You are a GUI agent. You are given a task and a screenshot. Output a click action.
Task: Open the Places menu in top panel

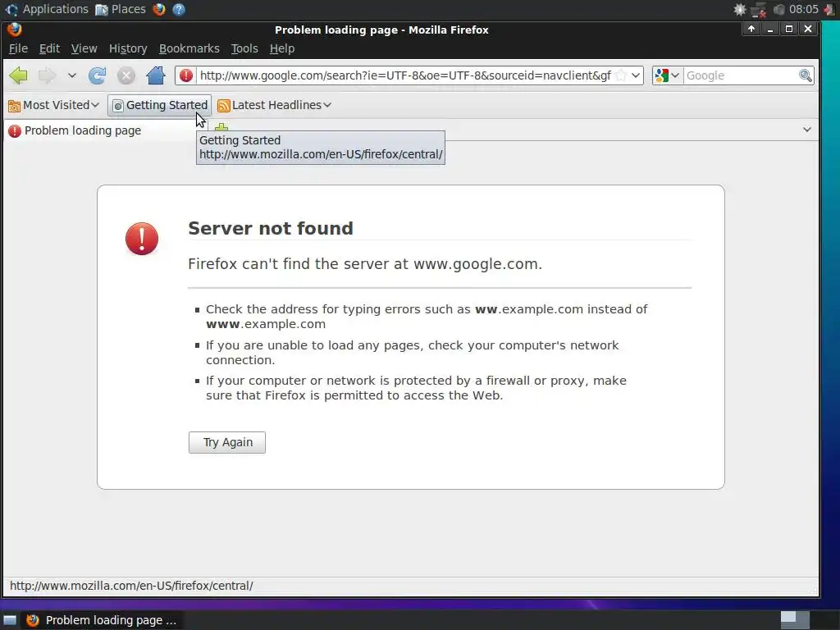pyautogui.click(x=121, y=9)
